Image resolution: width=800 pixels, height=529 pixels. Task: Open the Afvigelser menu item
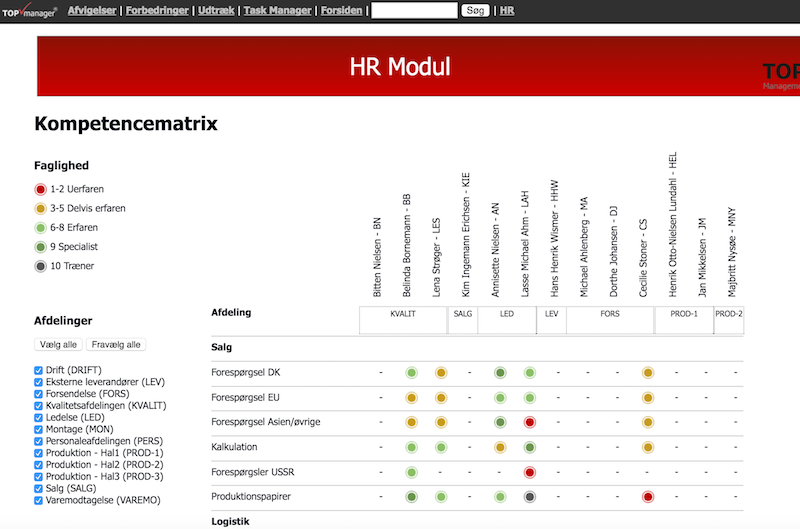coord(93,10)
